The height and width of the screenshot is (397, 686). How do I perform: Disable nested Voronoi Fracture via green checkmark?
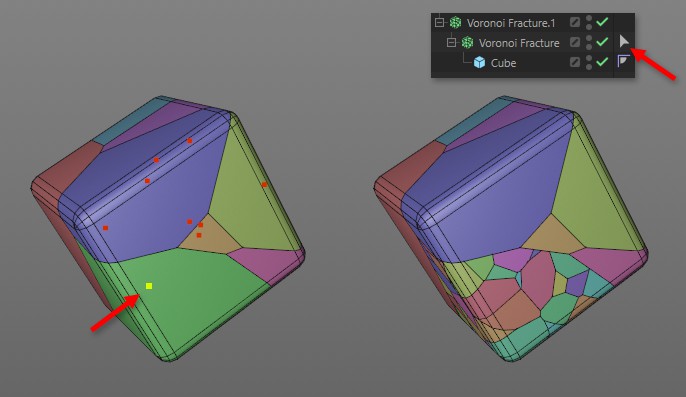602,42
